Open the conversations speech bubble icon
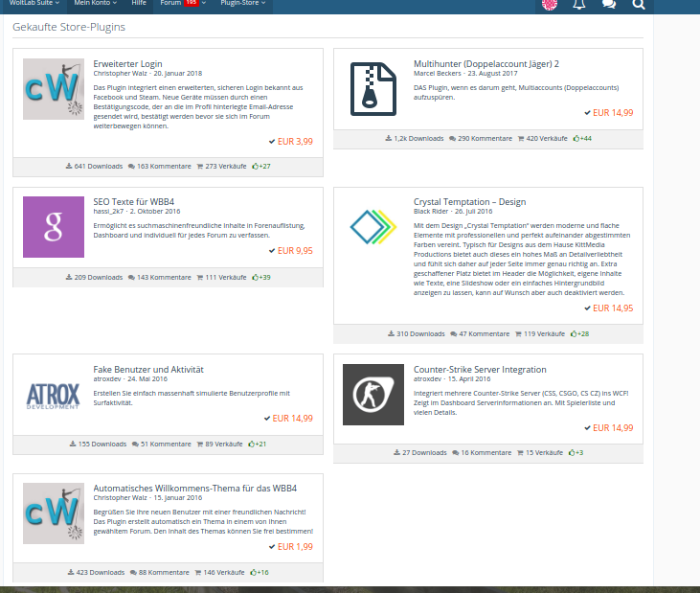Image resolution: width=700 pixels, height=593 pixels. (609, 5)
